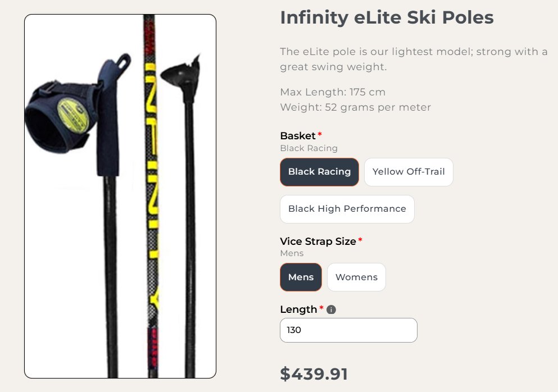Focus the Length input field showing 130
Image resolution: width=558 pixels, height=392 pixels.
click(348, 330)
